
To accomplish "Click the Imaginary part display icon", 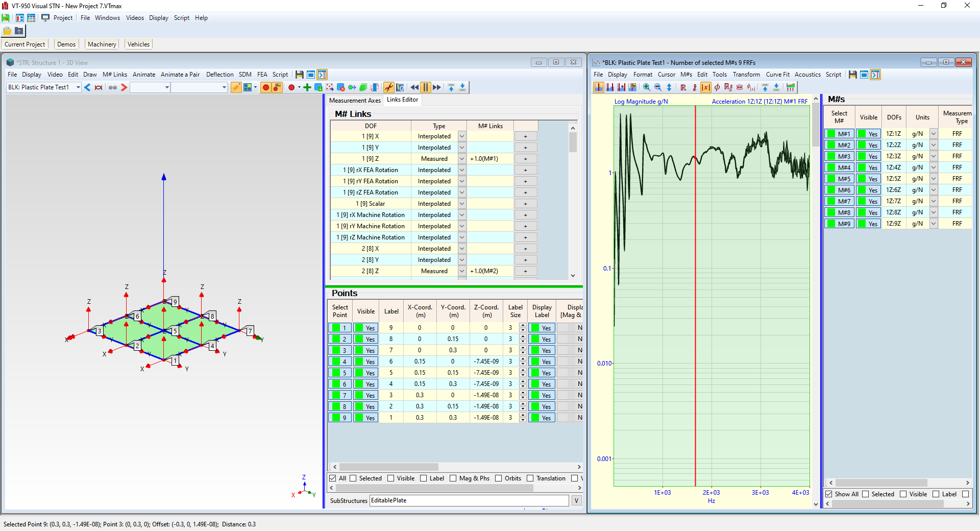I will (x=695, y=87).
